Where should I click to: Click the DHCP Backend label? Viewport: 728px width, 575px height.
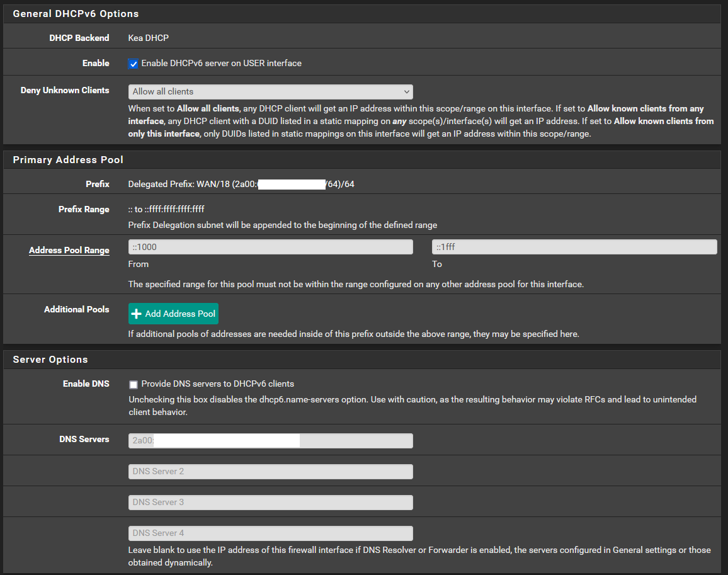[79, 38]
